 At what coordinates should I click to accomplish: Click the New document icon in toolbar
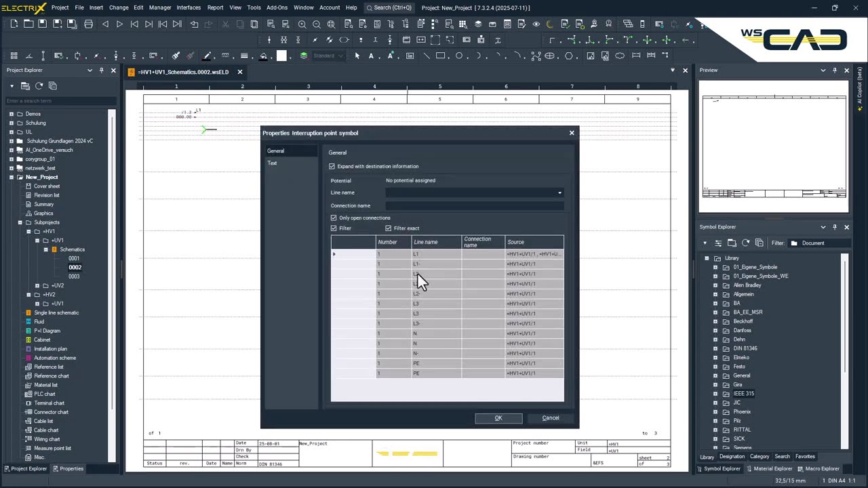(14, 24)
